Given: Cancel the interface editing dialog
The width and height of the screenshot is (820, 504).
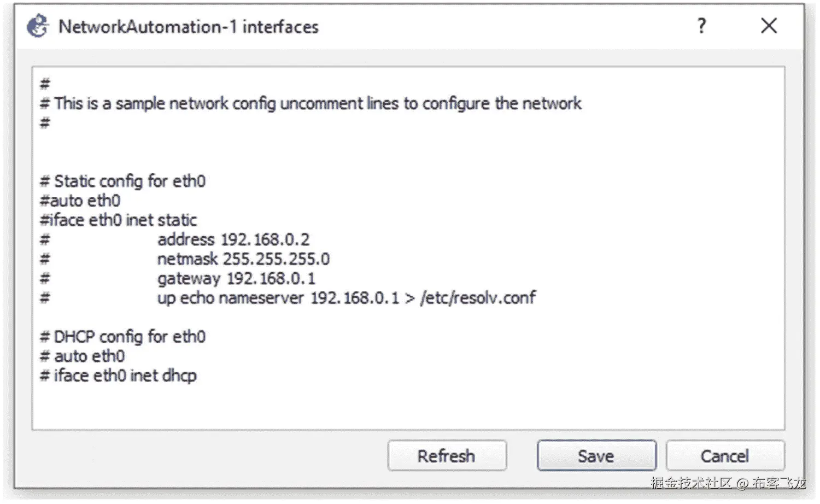Looking at the screenshot, I should click(x=725, y=456).
